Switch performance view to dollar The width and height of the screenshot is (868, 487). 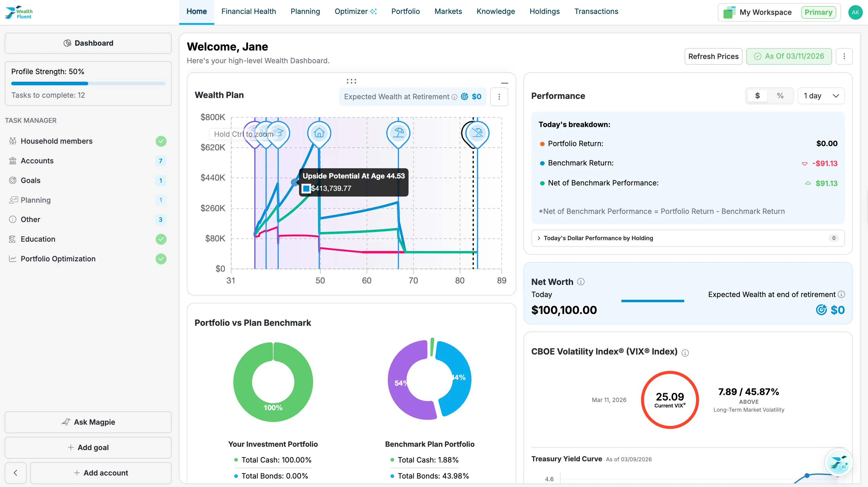[x=757, y=96]
